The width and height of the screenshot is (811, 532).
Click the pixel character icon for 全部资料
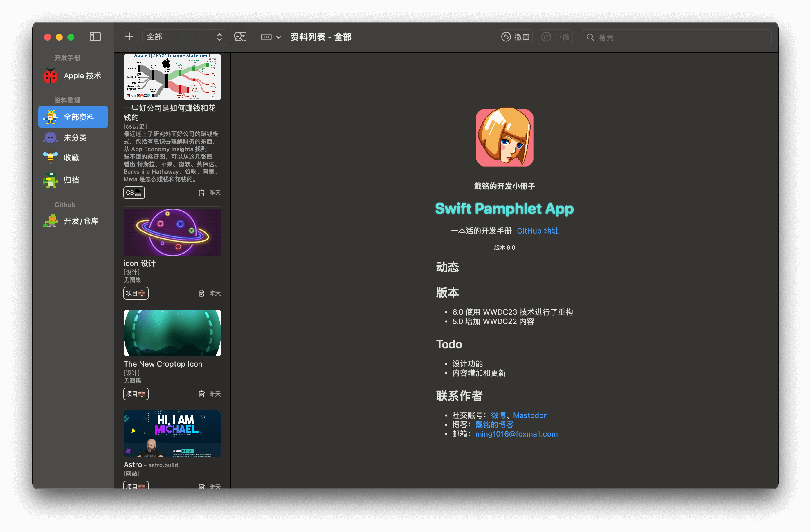coord(51,117)
